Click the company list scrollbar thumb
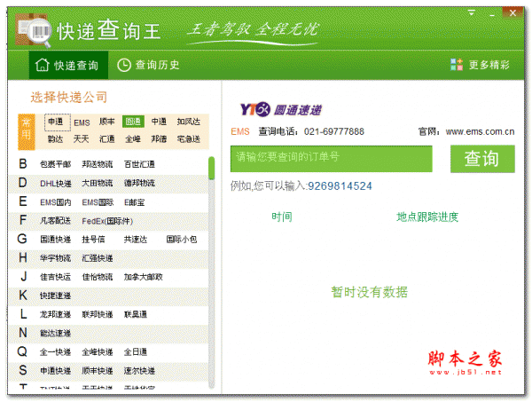 coord(212,168)
